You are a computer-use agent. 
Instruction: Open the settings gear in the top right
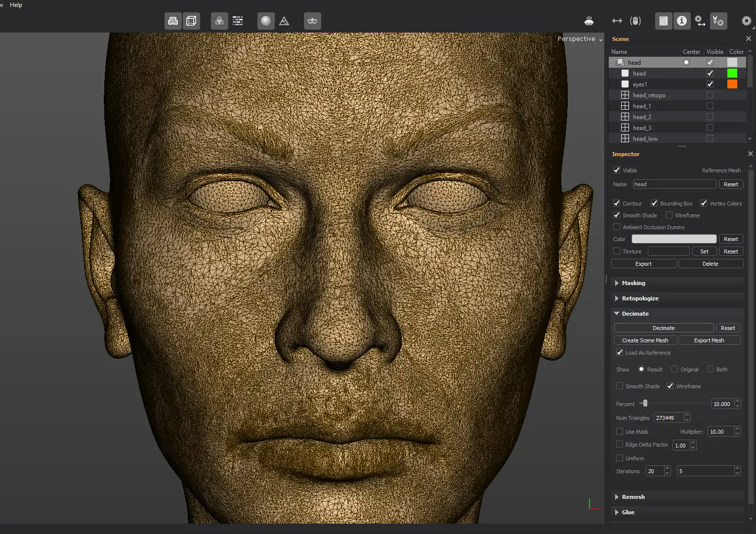coord(747,21)
